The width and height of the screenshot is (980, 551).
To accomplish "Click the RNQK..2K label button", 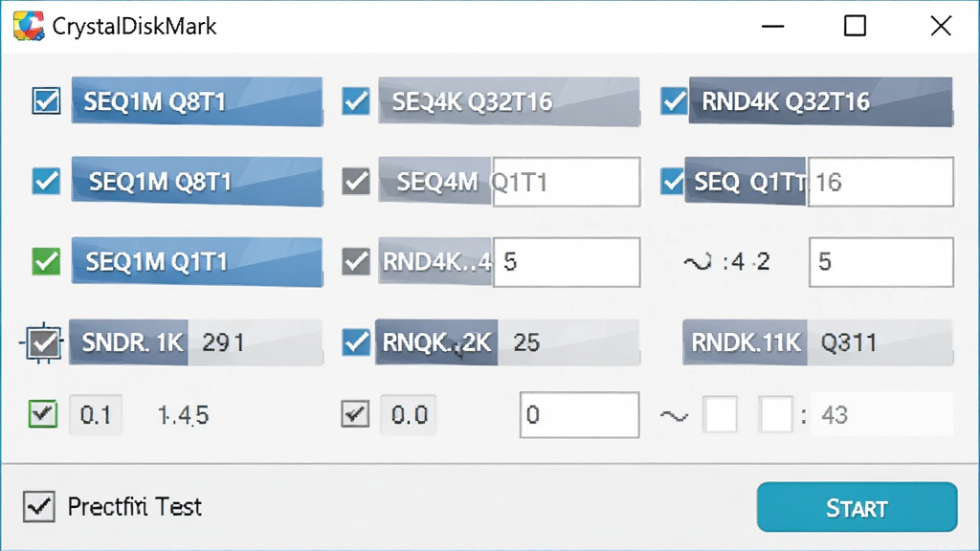I will click(436, 342).
